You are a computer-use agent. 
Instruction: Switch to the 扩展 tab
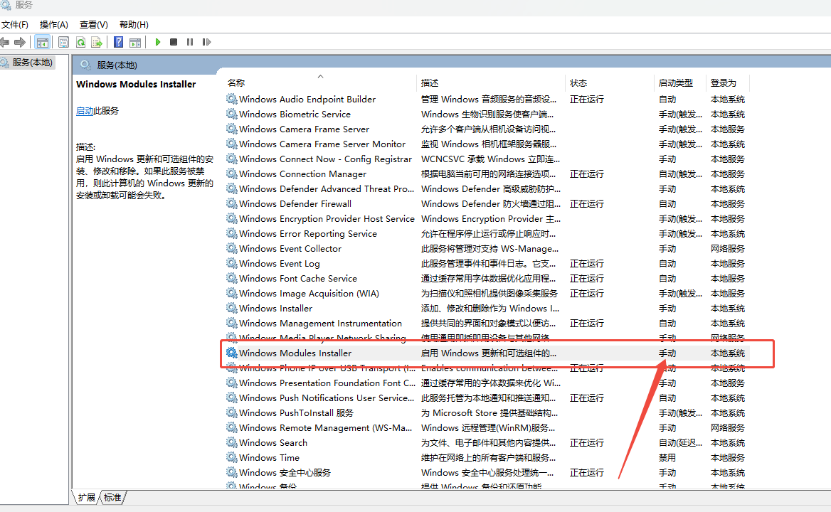click(x=86, y=497)
